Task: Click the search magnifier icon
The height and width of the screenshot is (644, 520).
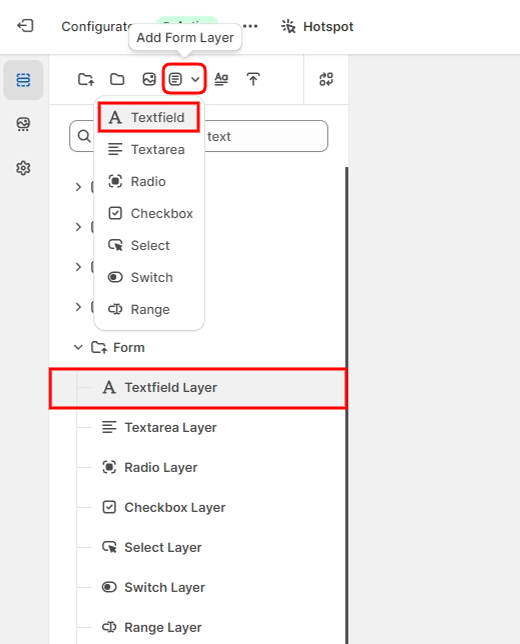Action: [x=84, y=136]
